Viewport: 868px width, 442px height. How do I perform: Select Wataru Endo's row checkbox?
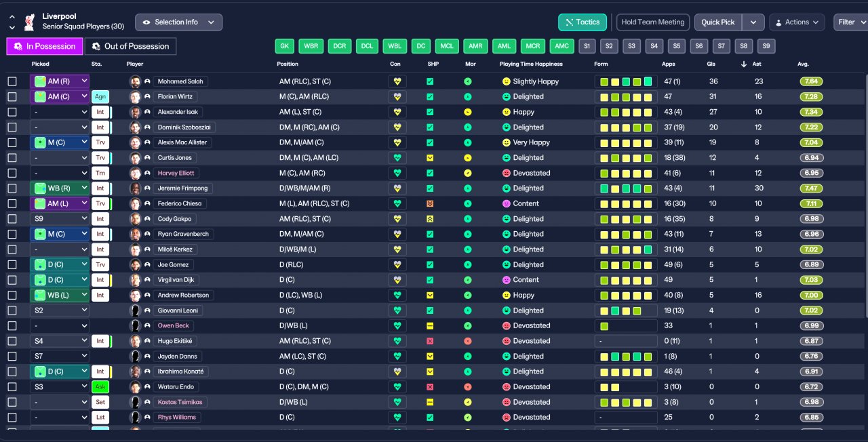(12, 386)
